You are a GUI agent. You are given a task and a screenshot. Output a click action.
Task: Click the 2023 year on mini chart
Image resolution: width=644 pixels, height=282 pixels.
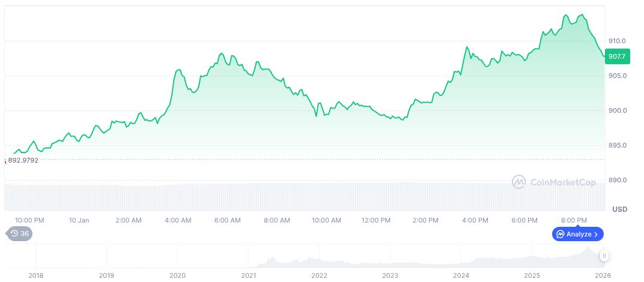coord(390,275)
